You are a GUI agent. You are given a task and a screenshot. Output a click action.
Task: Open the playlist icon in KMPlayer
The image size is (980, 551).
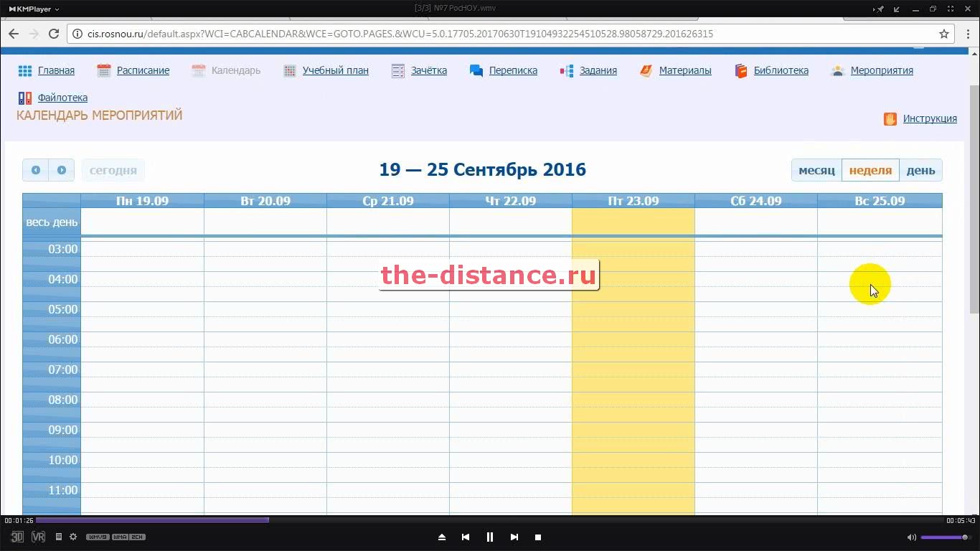tap(59, 537)
